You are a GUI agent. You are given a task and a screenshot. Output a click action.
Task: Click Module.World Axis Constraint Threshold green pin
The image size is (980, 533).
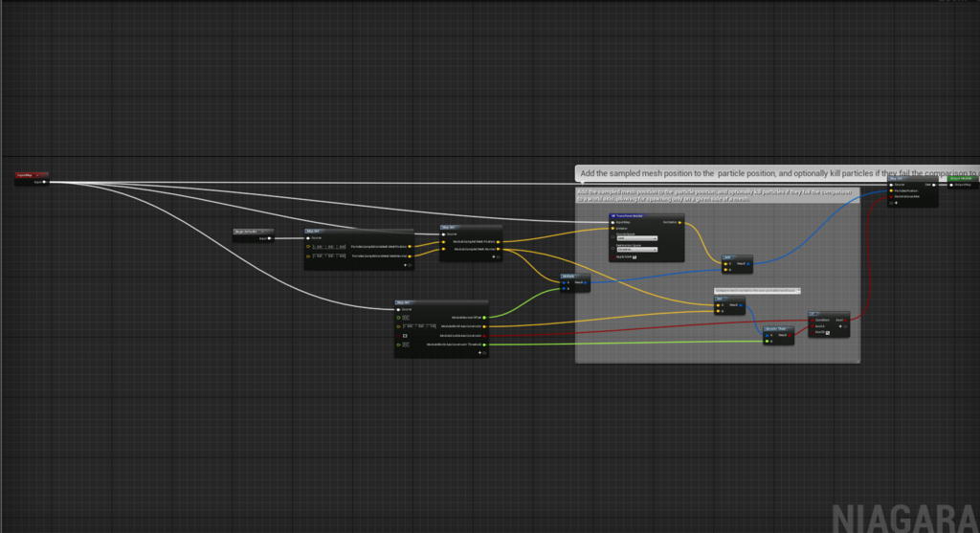(484, 344)
